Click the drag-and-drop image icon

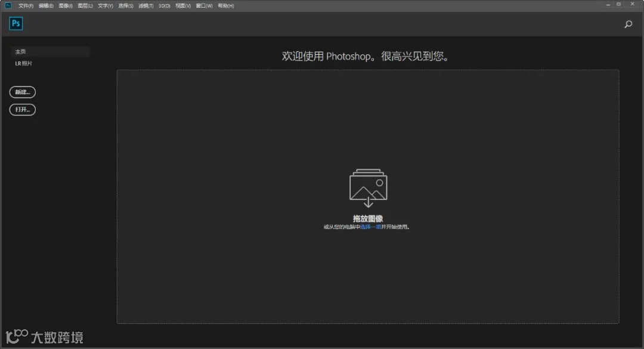coord(368,188)
